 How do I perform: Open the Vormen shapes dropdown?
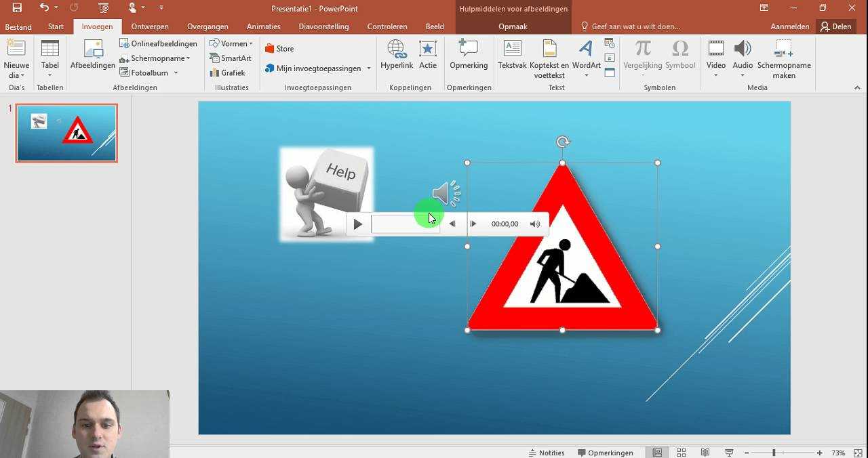[x=231, y=43]
